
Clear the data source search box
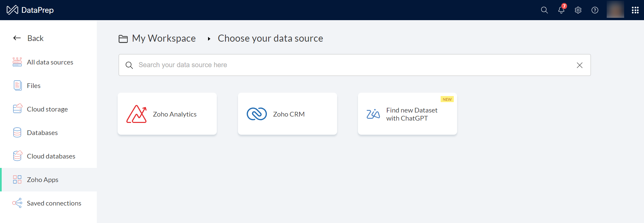pos(579,65)
